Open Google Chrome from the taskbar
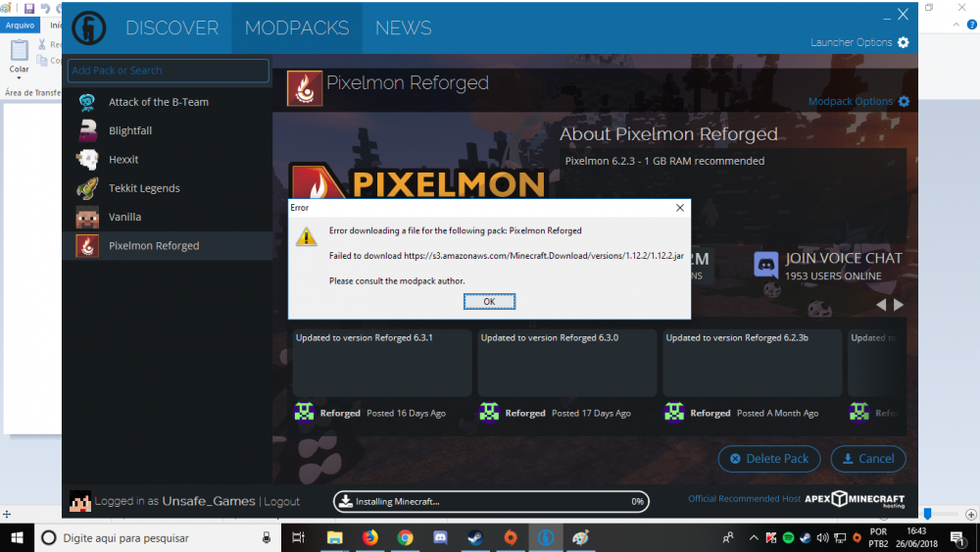 pos(405,537)
